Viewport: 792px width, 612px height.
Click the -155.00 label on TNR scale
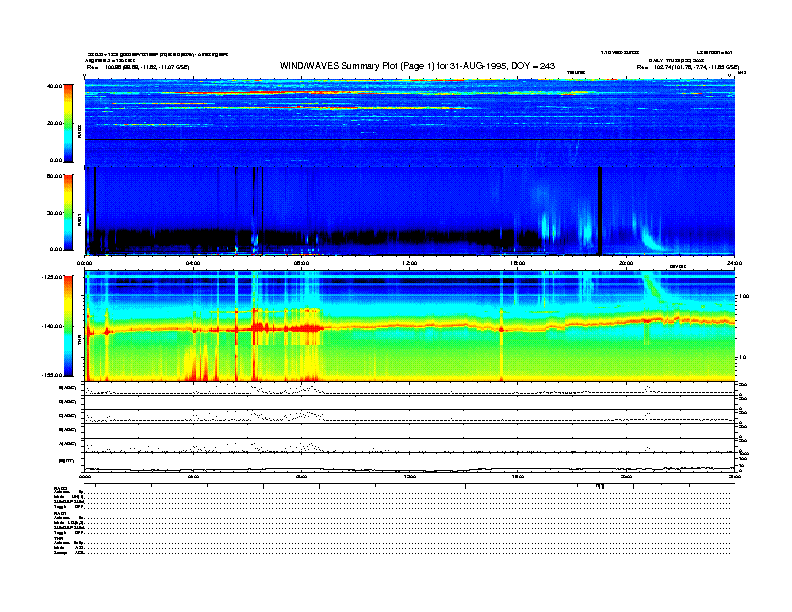(x=52, y=375)
